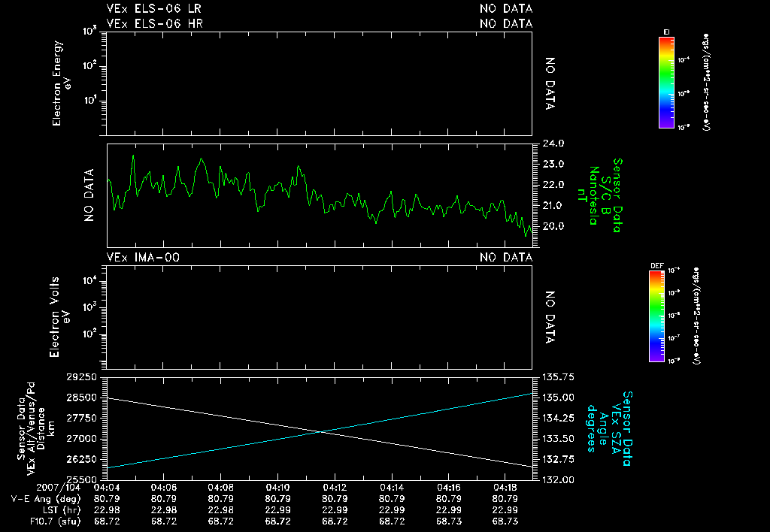This screenshot has height=532, width=770.
Task: Click NO DATA label beside VEx ELS-06 LR
Action: (506, 8)
